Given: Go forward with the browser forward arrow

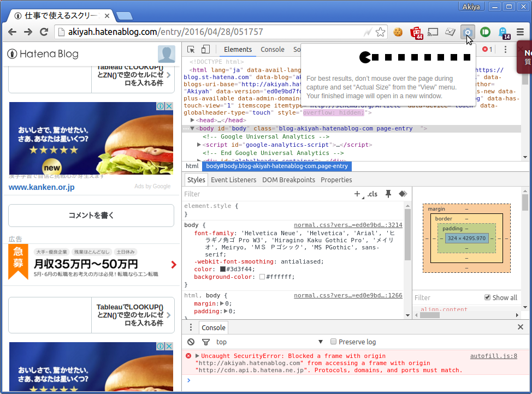Looking at the screenshot, I should (28, 32).
